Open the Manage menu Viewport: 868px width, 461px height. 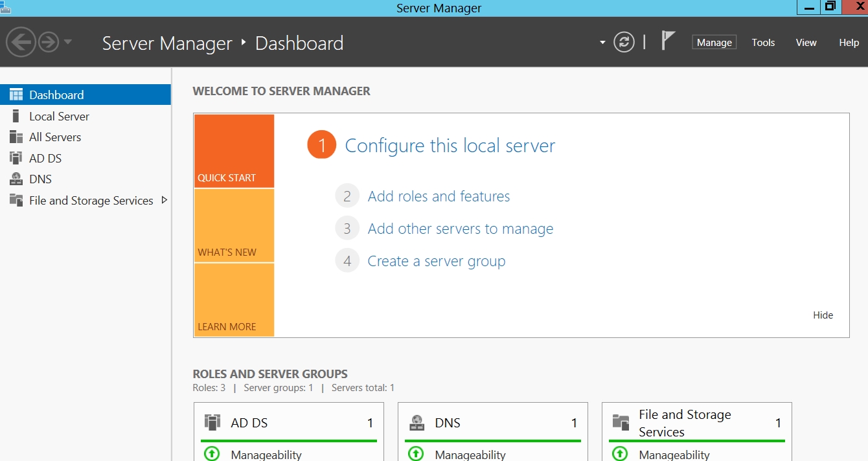coord(714,43)
